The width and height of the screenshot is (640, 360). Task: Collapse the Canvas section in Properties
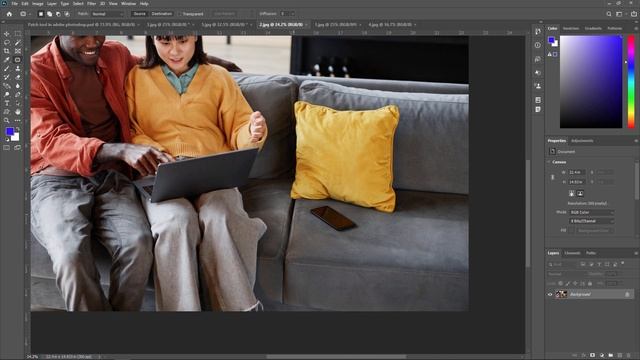(x=549, y=162)
